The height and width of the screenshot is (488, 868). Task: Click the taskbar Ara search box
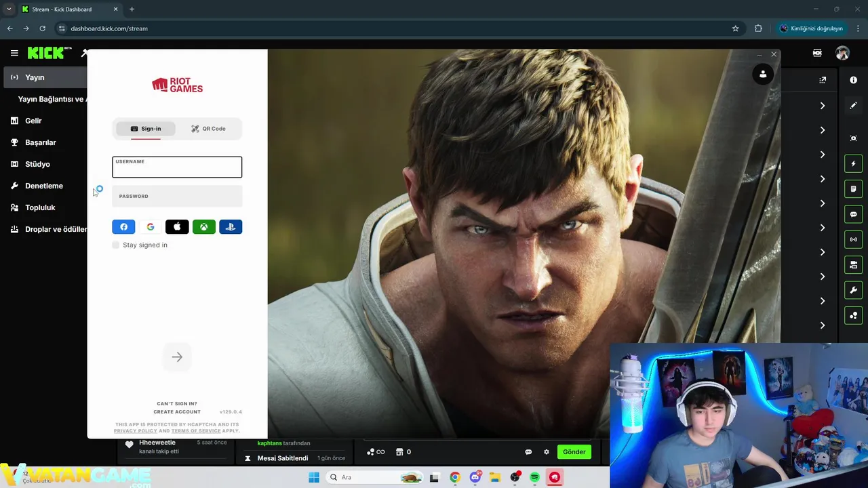click(374, 477)
